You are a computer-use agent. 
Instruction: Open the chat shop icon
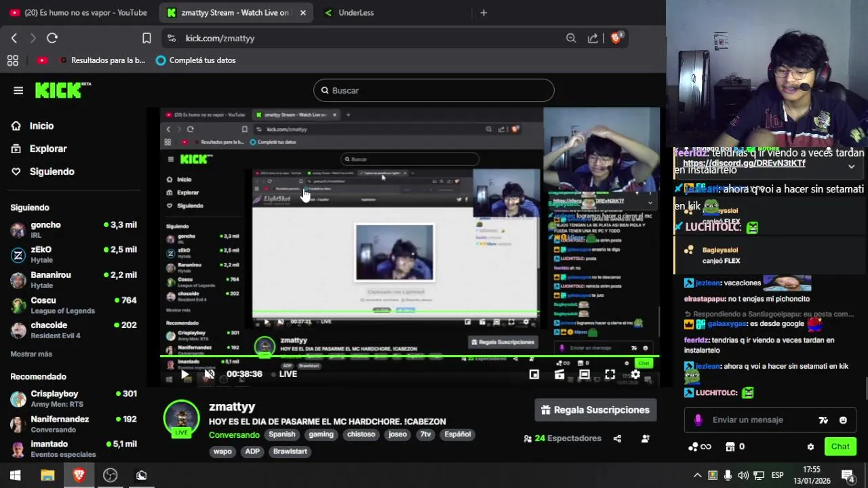[730, 447]
